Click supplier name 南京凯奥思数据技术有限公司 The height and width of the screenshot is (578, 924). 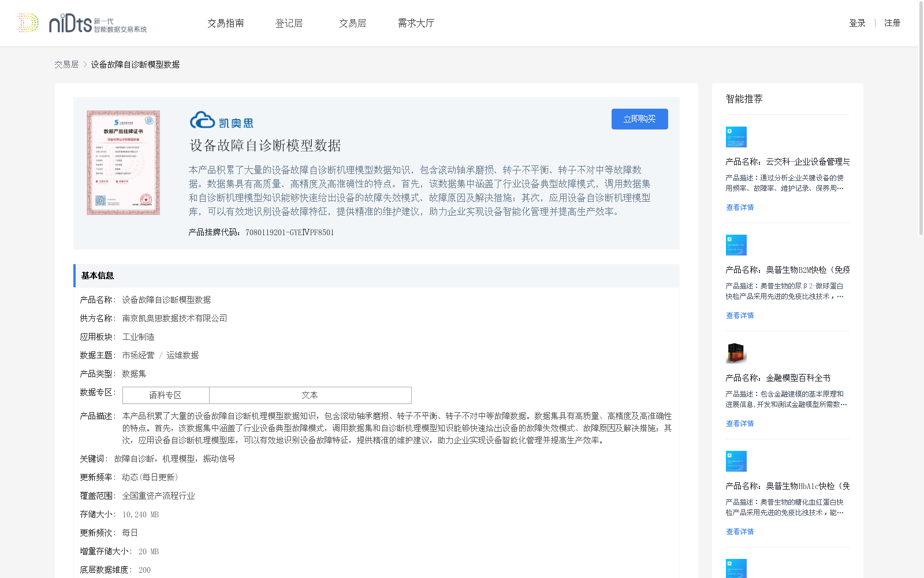(174, 318)
